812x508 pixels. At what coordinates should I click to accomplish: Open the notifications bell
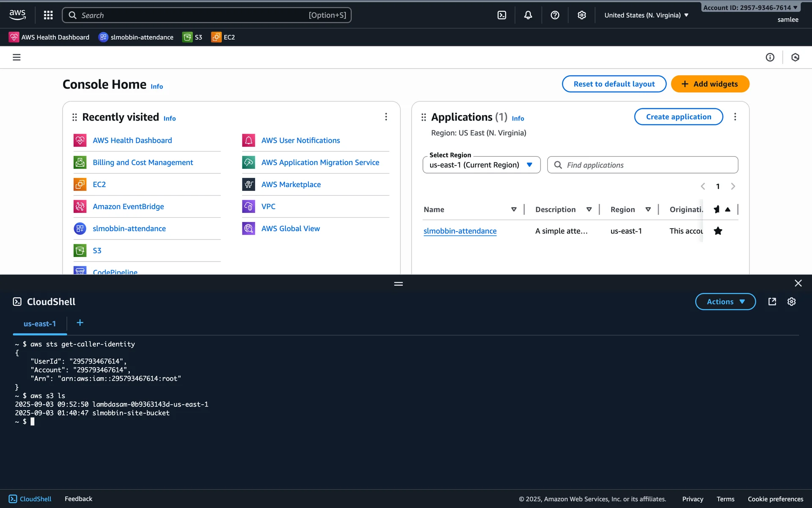tap(528, 15)
